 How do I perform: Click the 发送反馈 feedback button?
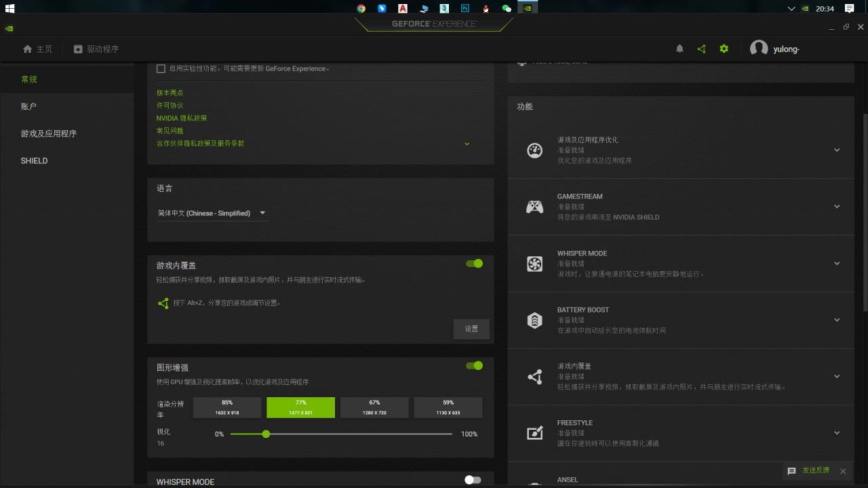pos(808,470)
